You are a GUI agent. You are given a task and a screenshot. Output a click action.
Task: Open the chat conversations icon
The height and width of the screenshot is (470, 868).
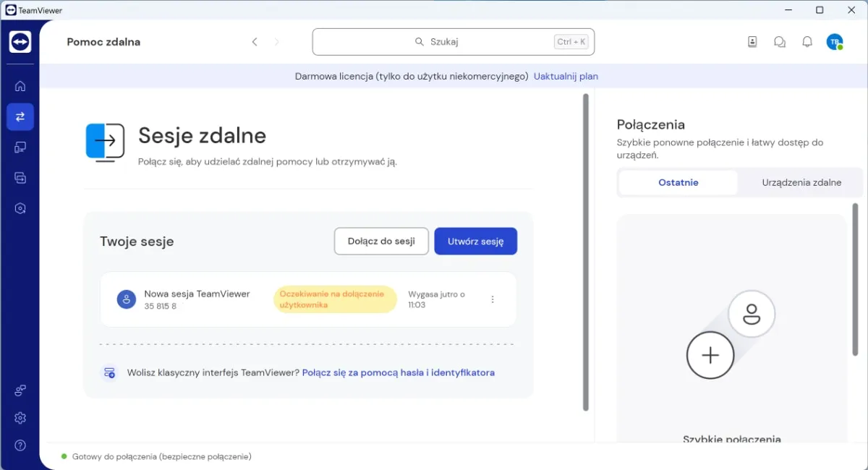pos(780,41)
